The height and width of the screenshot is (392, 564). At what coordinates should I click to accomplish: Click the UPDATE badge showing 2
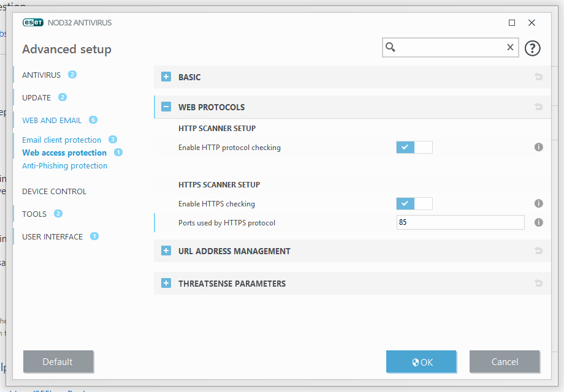click(63, 97)
